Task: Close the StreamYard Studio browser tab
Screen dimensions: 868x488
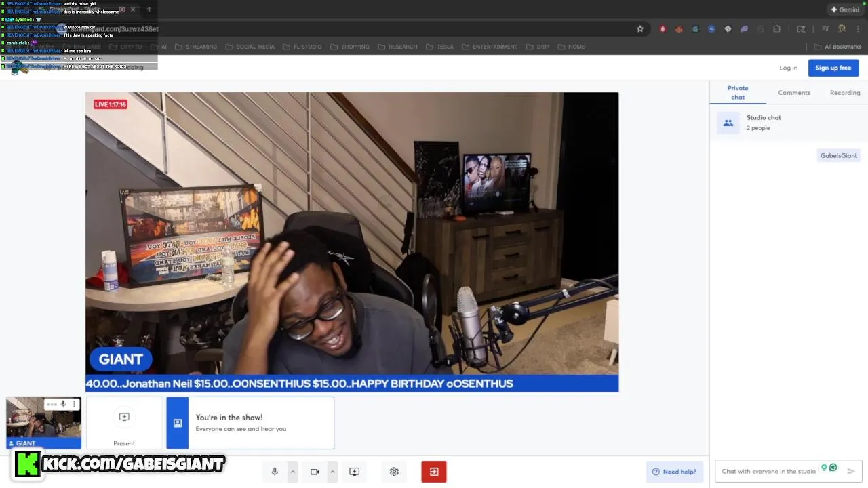Action: pyautogui.click(x=133, y=9)
